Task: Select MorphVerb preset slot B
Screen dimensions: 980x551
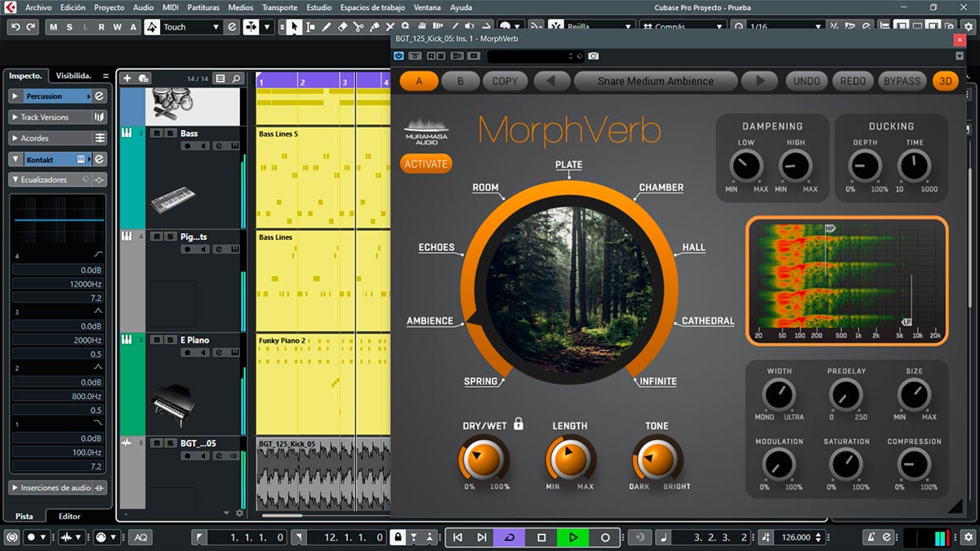Action: (x=461, y=81)
